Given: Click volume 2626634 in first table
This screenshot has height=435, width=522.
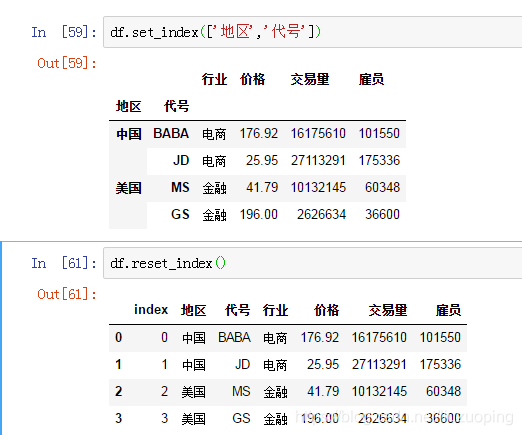Looking at the screenshot, I should tap(322, 214).
